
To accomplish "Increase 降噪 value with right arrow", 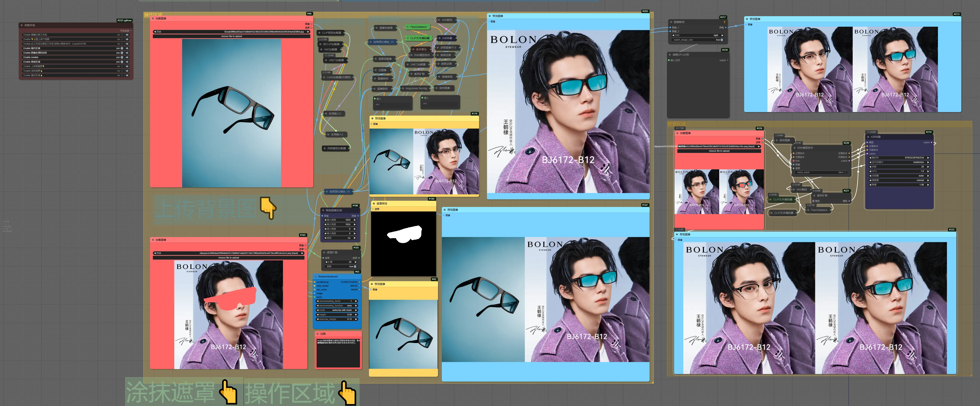I will point(928,185).
